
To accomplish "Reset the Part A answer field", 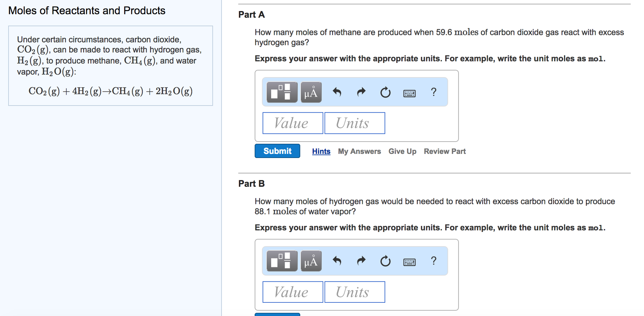I will 385,92.
